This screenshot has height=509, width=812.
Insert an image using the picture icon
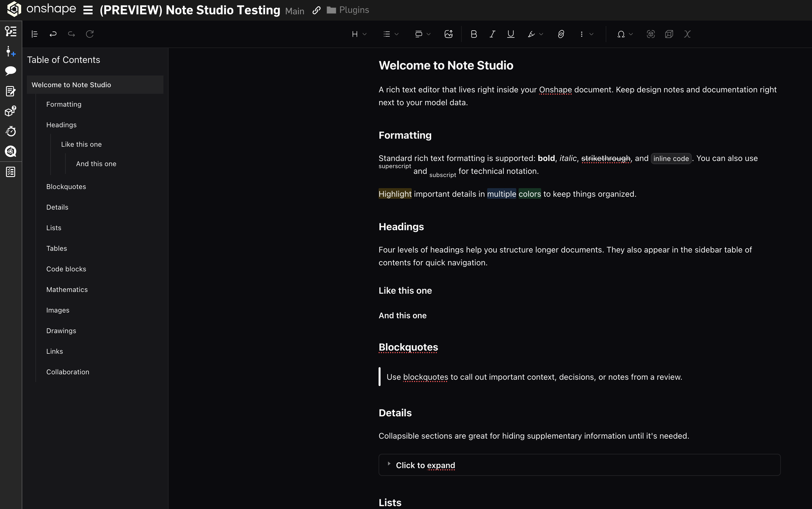pyautogui.click(x=448, y=34)
